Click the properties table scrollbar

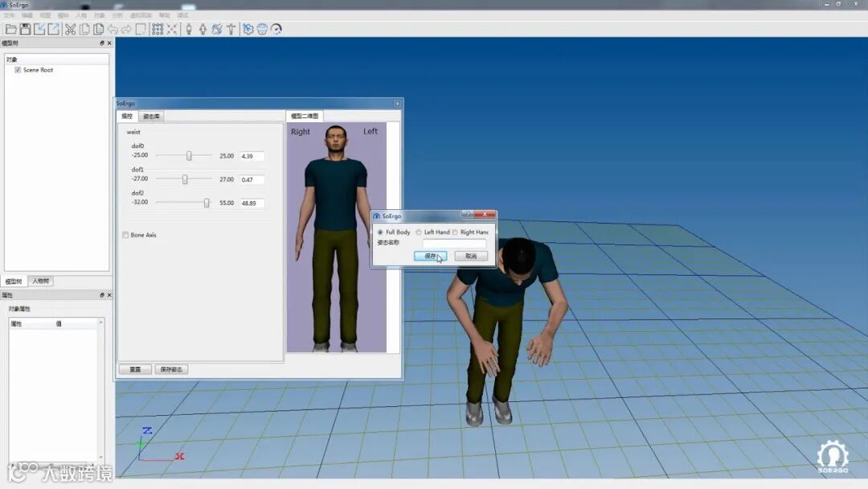[100, 389]
